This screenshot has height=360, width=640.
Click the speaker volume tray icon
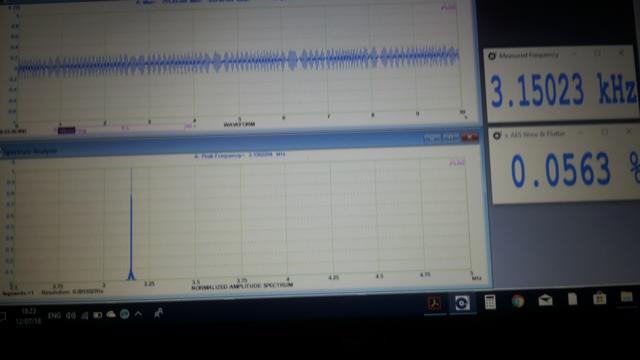tap(71, 316)
